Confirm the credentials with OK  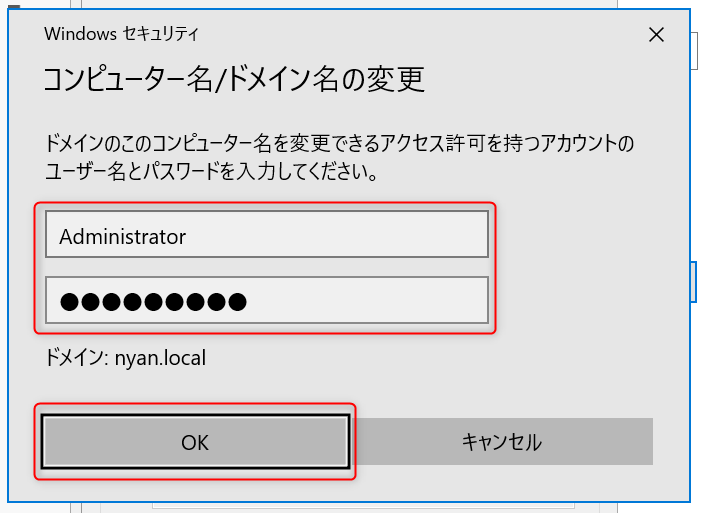[195, 441]
